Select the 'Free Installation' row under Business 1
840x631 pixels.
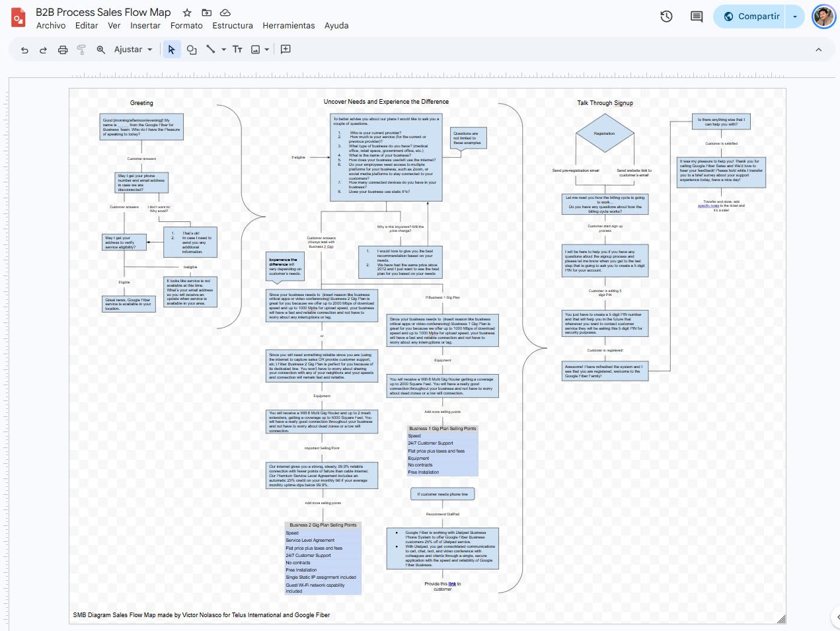[442, 472]
